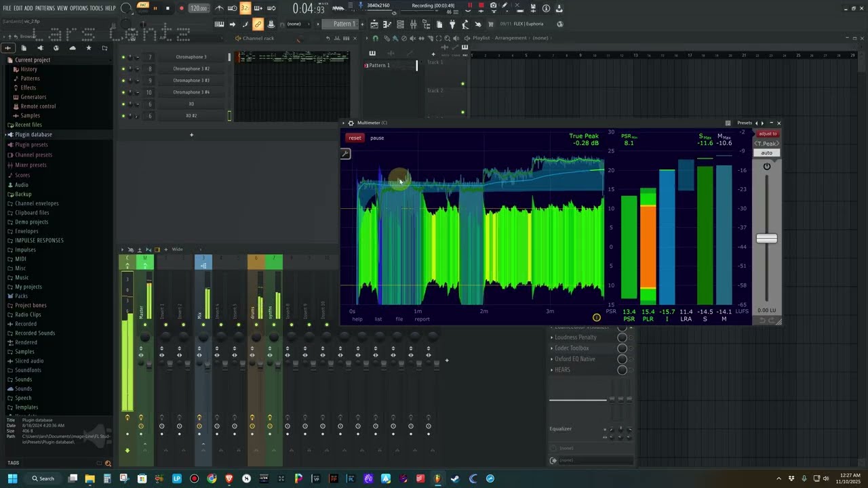
Task: Click pause in Multimeter plugin
Action: click(x=377, y=138)
